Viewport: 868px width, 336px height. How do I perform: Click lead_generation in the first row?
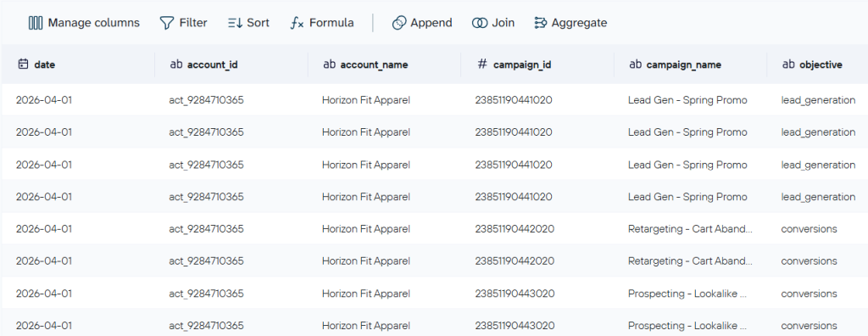818,100
